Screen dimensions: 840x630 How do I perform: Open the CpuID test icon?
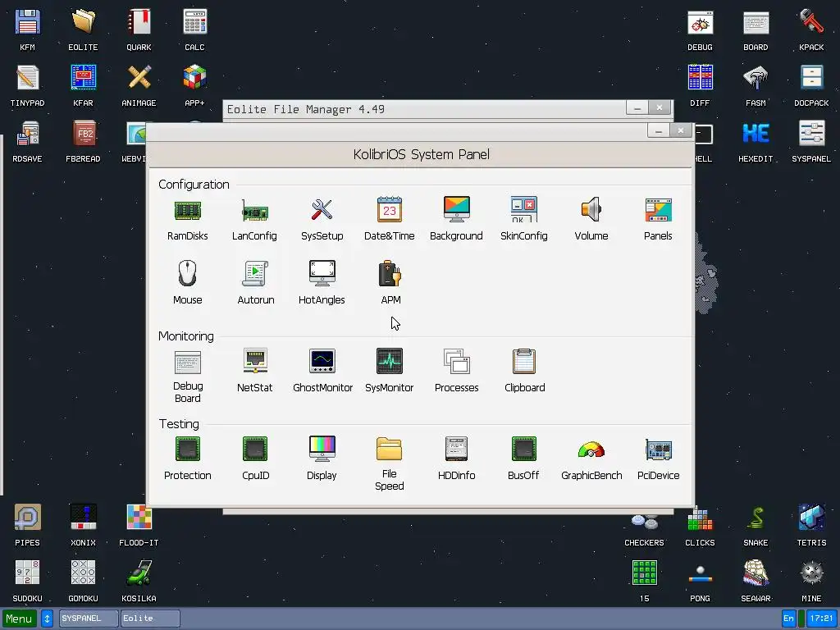[255, 449]
